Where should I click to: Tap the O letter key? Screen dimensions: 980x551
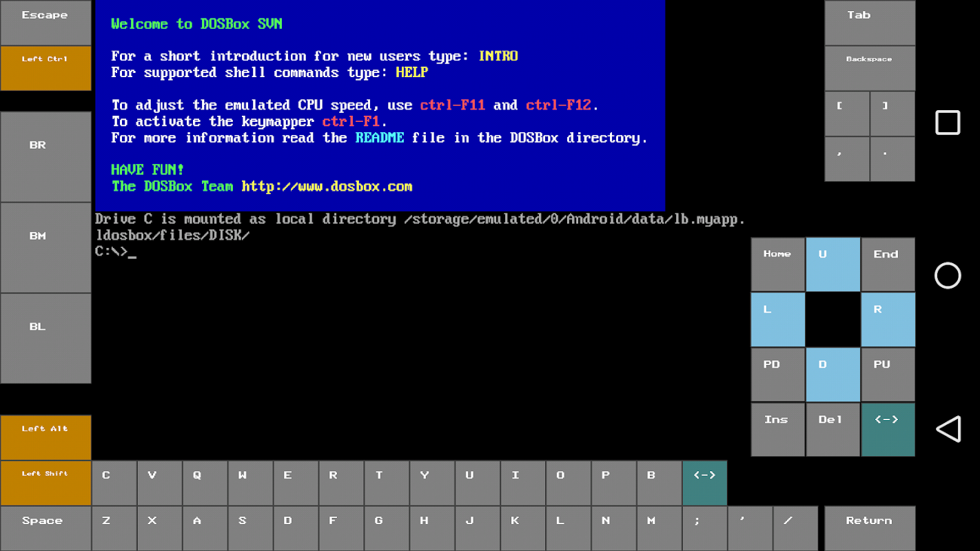[x=569, y=483]
